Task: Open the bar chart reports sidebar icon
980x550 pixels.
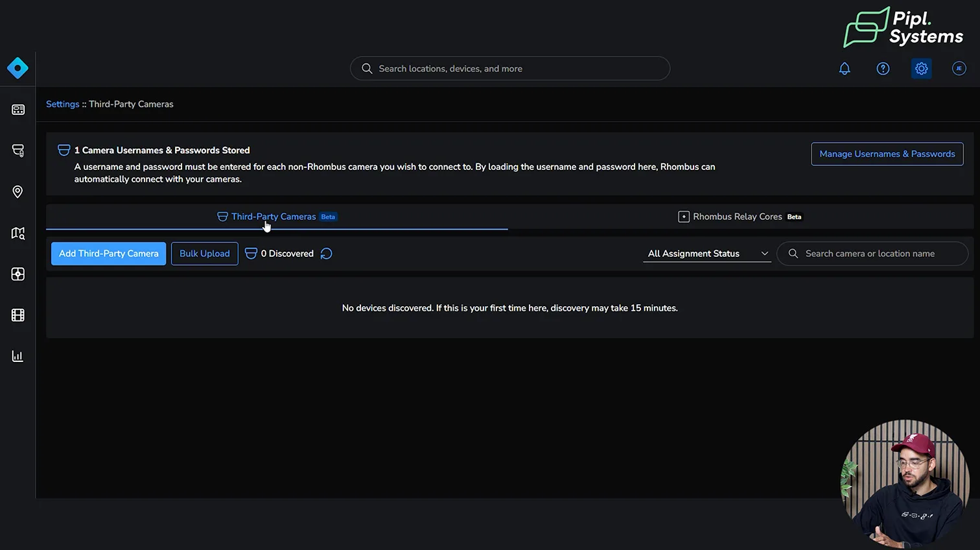Action: click(x=18, y=356)
